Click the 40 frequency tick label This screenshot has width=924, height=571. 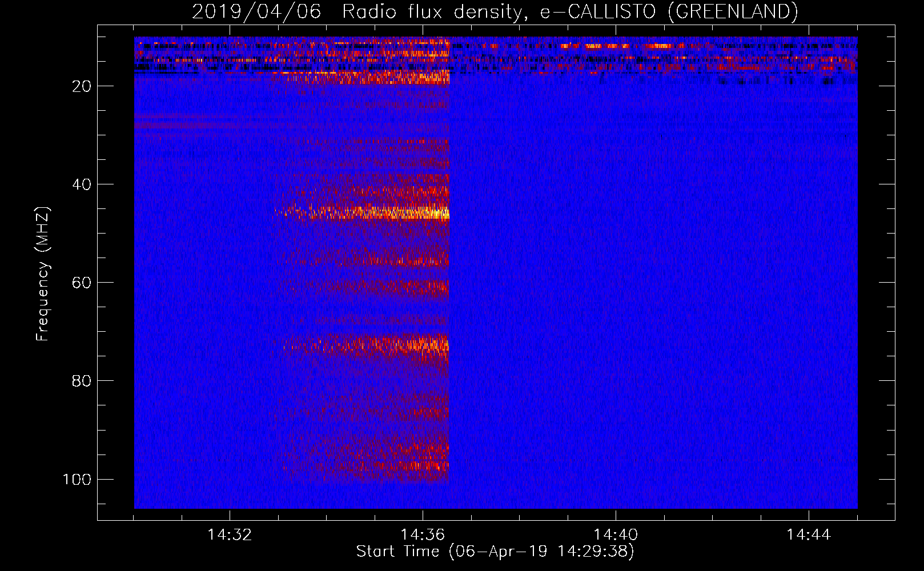(82, 184)
